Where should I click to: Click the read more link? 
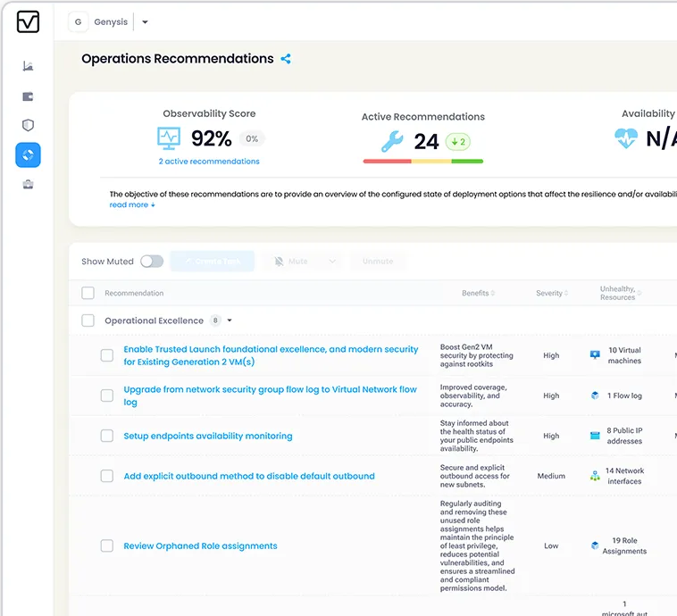point(132,205)
